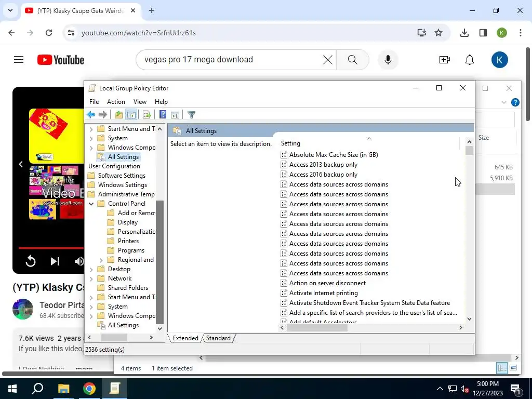Start voice search with microphone icon

point(388,60)
